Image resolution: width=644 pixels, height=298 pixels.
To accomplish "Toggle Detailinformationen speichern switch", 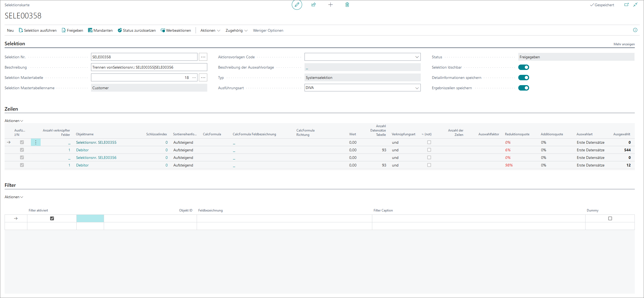I will point(523,78).
